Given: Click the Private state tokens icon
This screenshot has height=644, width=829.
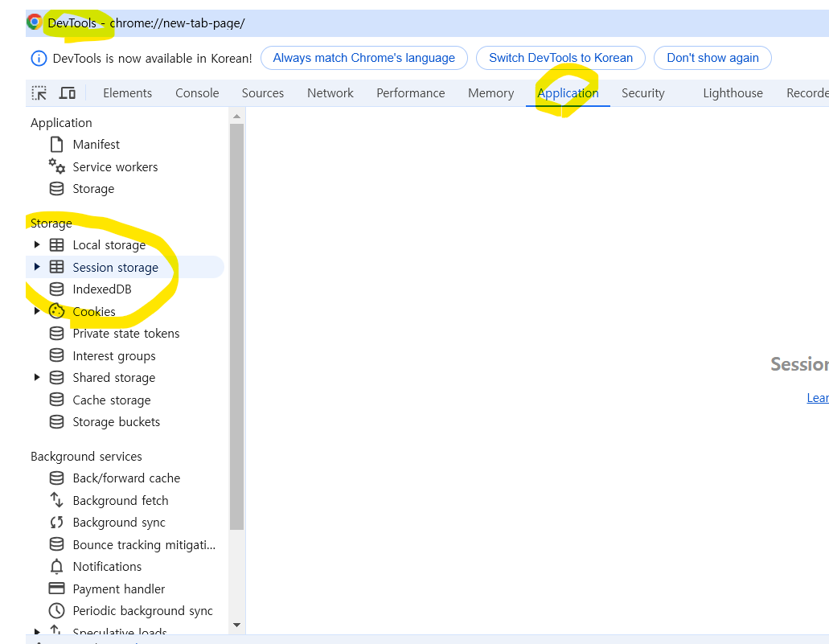Looking at the screenshot, I should (56, 333).
